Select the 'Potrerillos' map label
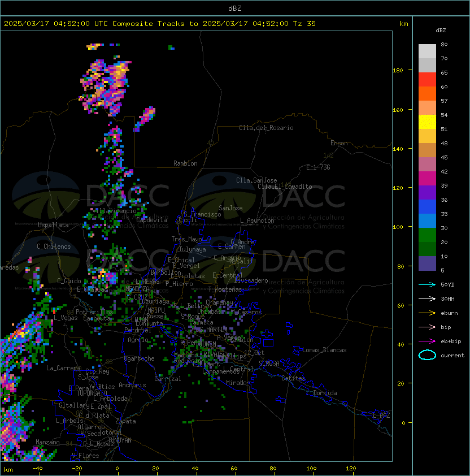This screenshot has width=470, height=476. click(x=94, y=312)
